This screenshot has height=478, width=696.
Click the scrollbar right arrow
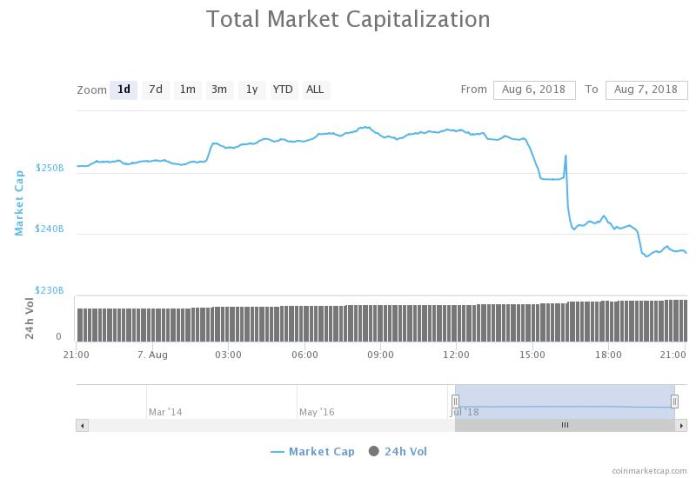681,425
